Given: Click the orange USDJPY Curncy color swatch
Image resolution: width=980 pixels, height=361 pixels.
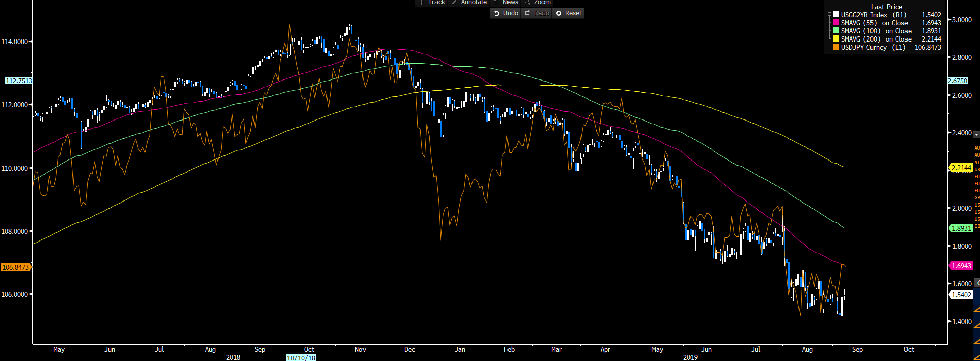Looking at the screenshot, I should pyautogui.click(x=836, y=47).
